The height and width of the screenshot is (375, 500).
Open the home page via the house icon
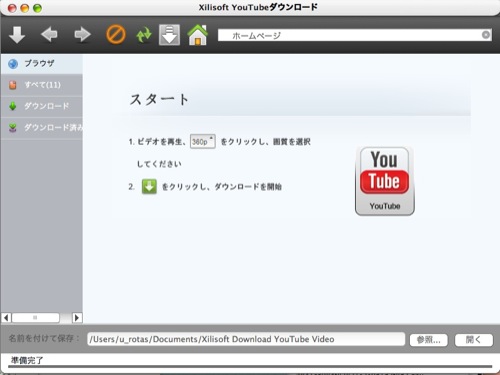click(x=198, y=35)
